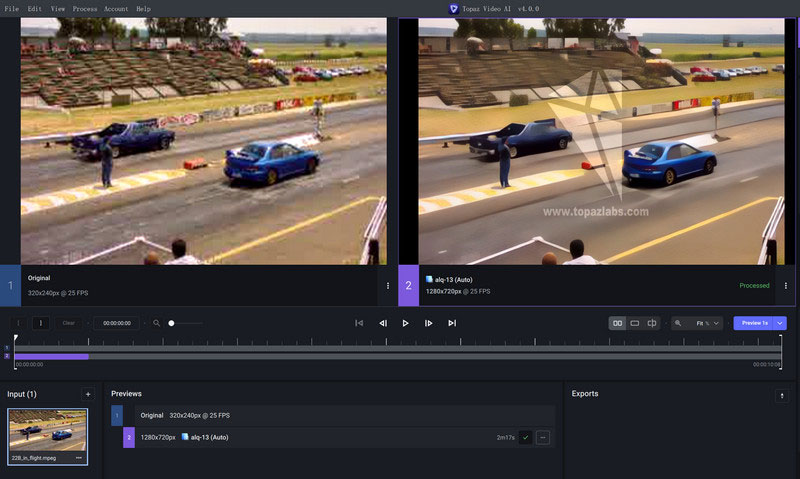Open the Process menu

pos(85,9)
